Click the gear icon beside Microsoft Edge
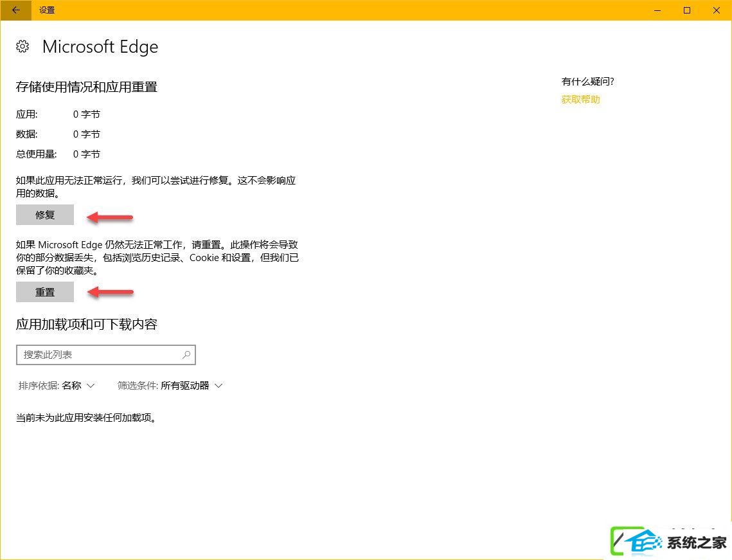 pyautogui.click(x=22, y=47)
